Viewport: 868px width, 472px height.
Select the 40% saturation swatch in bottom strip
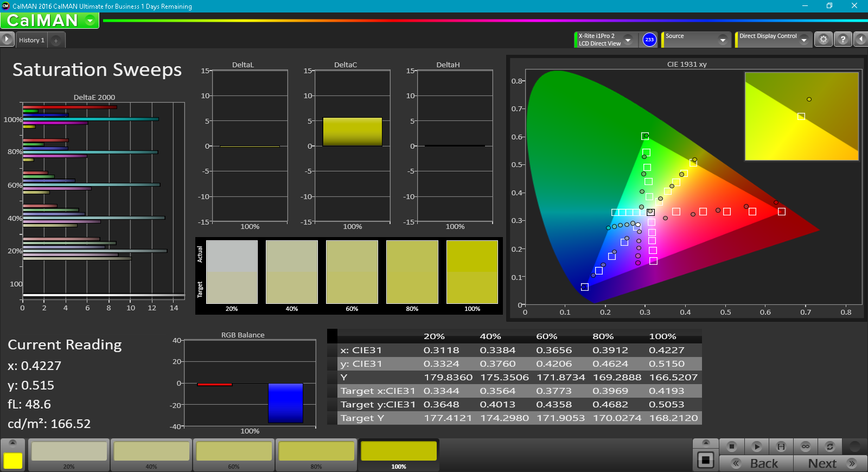(x=151, y=455)
